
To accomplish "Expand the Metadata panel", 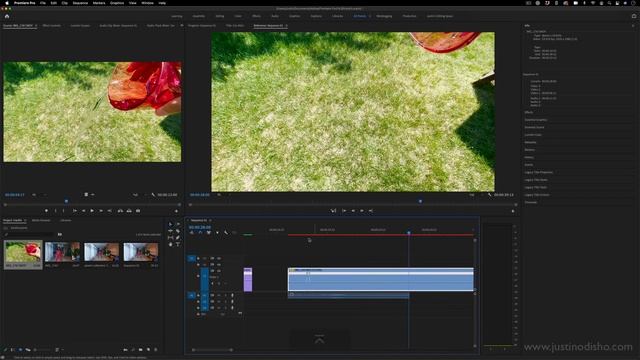I will point(531,142).
